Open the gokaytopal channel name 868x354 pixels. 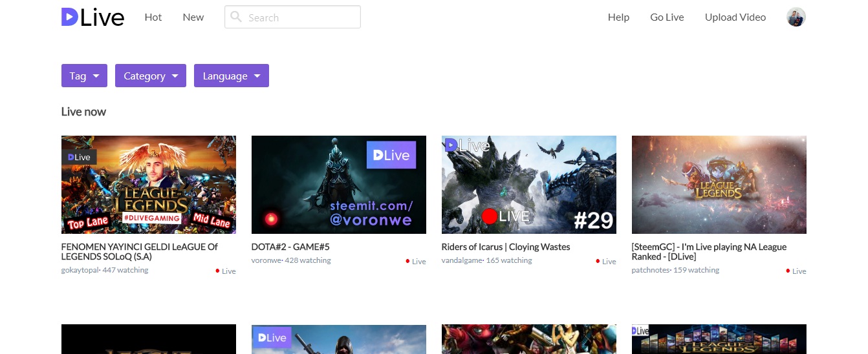coord(80,270)
